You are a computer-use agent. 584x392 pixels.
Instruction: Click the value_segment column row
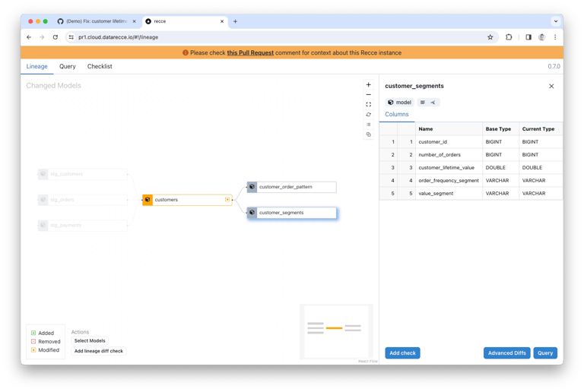tap(471, 194)
